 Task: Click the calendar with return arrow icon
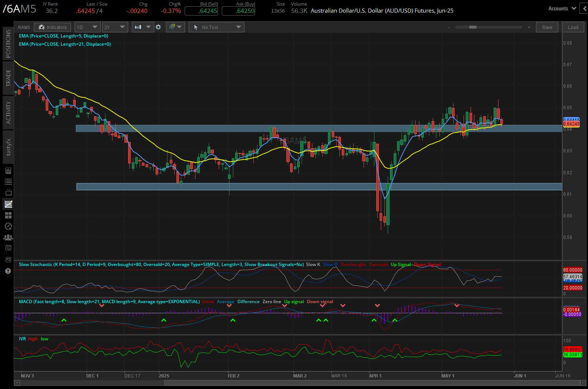point(8,248)
